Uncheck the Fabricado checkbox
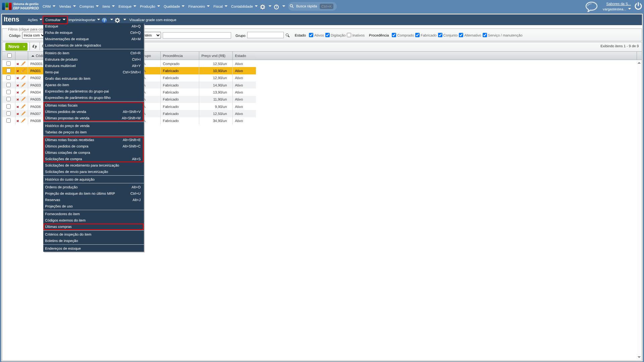 417,35
